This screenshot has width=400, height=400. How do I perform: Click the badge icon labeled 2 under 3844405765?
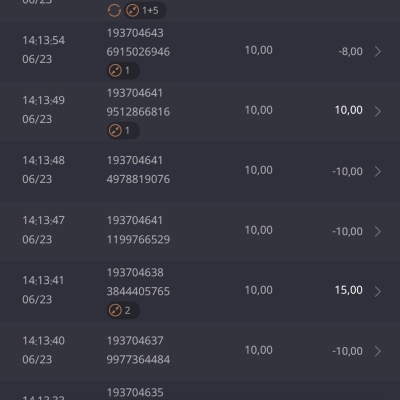tap(115, 310)
